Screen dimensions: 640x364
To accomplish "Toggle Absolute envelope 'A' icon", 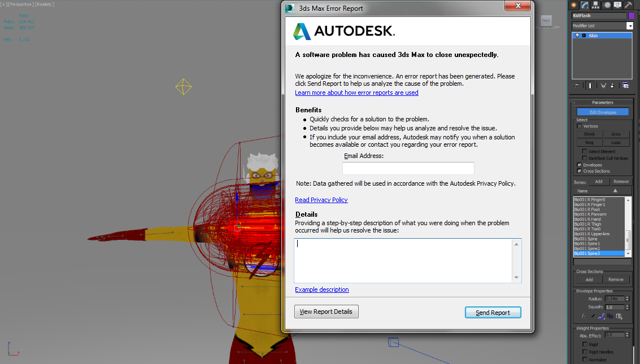I will [584, 316].
